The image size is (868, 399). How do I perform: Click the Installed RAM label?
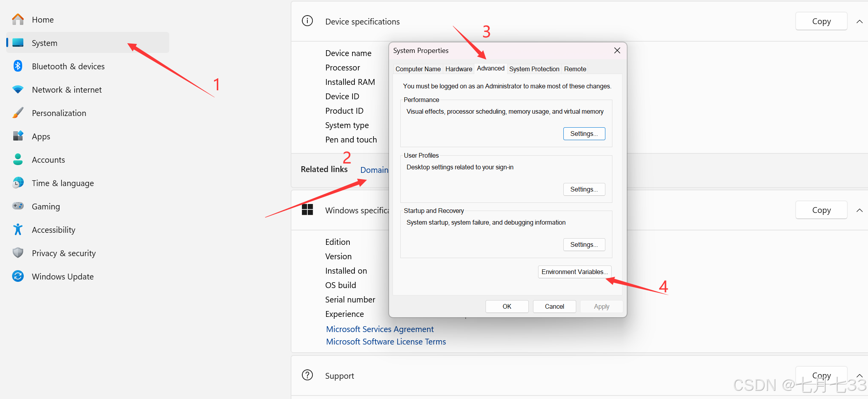click(x=350, y=82)
